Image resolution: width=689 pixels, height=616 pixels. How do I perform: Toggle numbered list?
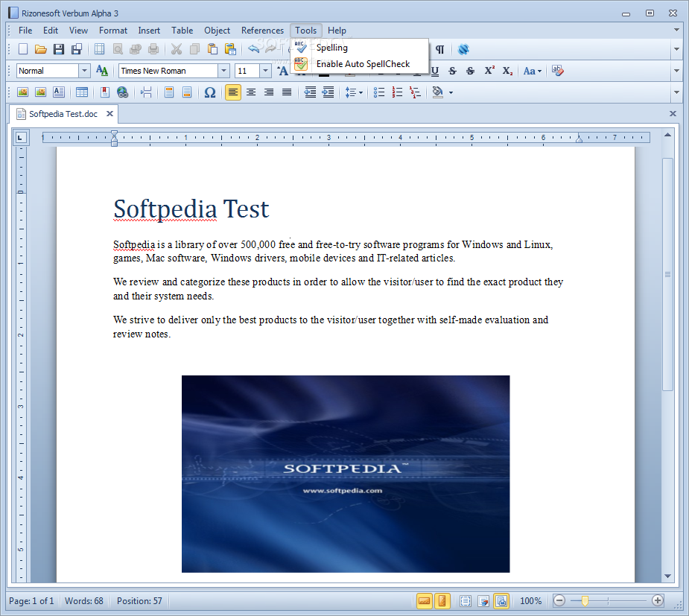[397, 92]
